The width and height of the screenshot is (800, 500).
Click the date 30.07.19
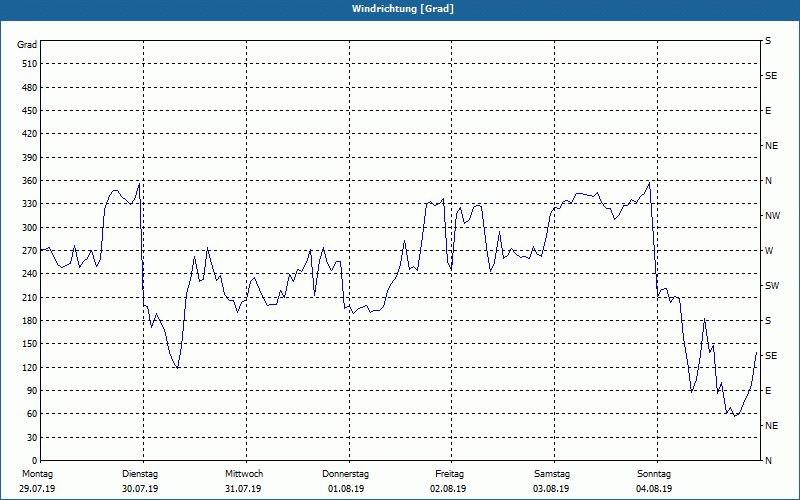(x=140, y=489)
